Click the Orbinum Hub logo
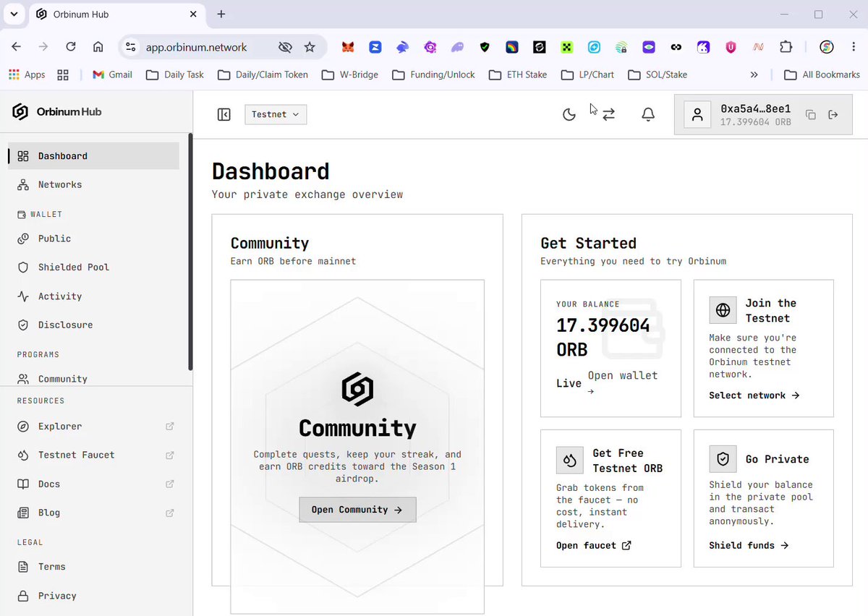The width and height of the screenshot is (868, 616). [x=57, y=112]
